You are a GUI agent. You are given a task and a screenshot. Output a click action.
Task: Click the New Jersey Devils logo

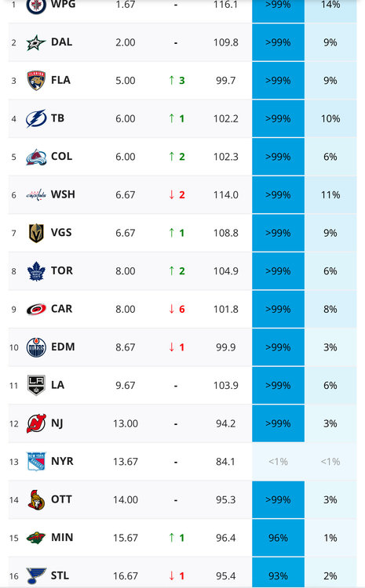tap(36, 423)
